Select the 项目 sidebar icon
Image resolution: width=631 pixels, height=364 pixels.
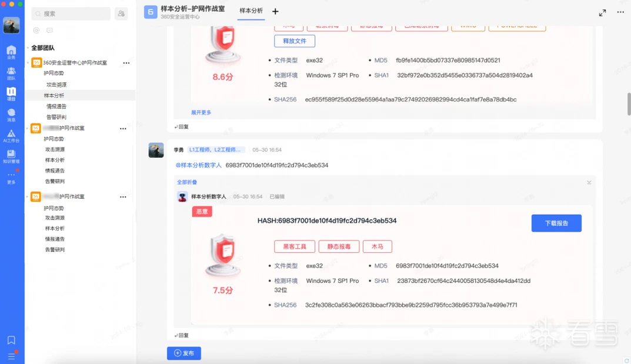point(11,93)
